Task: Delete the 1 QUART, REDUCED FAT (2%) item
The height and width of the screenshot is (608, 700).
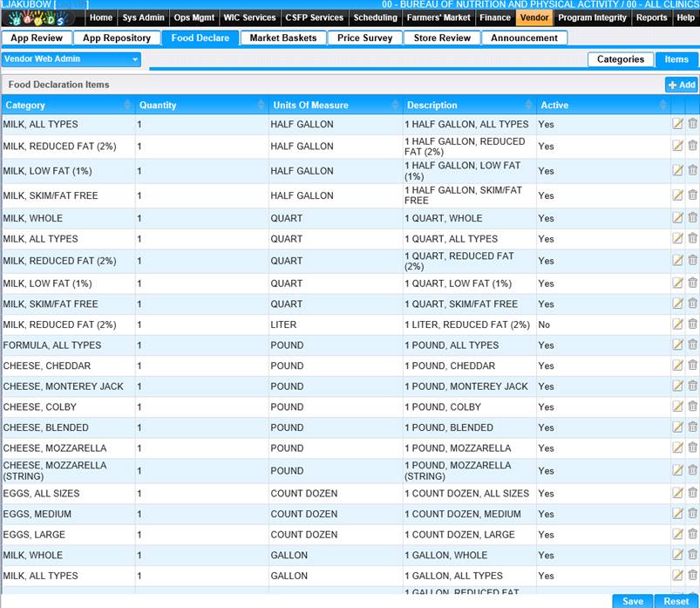Action: pyautogui.click(x=692, y=260)
